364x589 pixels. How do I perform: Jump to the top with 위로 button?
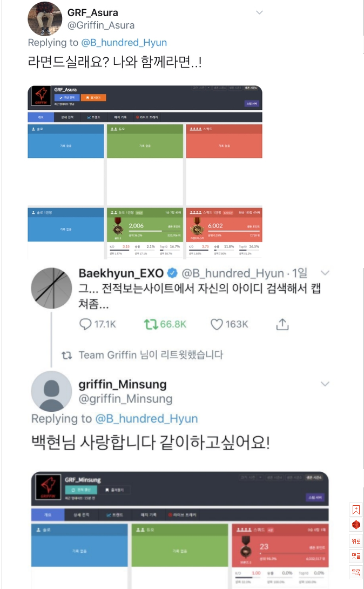pos(356,541)
